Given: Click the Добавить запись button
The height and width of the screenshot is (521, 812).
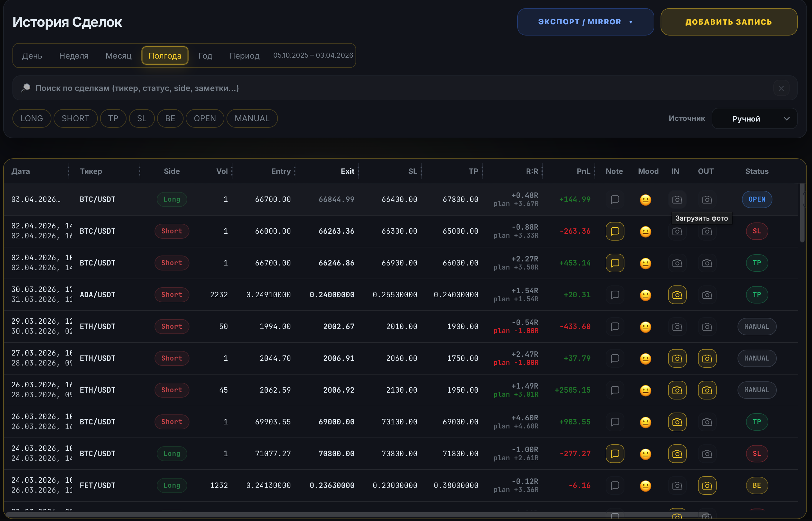Looking at the screenshot, I should pos(728,22).
